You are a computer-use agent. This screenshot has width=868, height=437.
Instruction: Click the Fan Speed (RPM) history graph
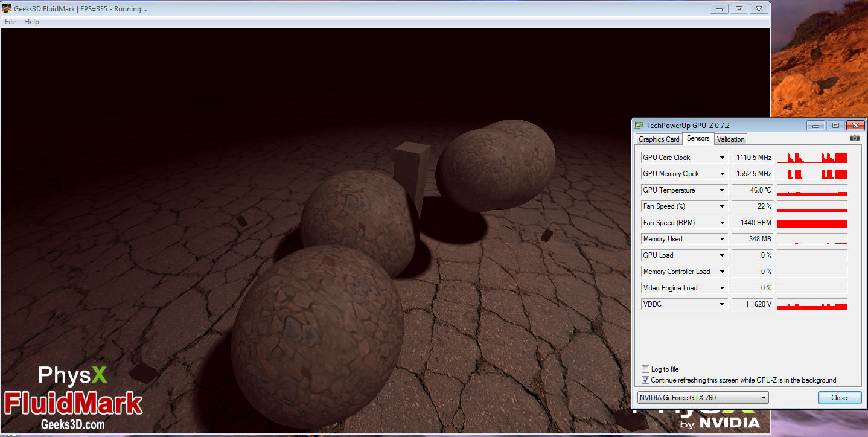coord(812,223)
